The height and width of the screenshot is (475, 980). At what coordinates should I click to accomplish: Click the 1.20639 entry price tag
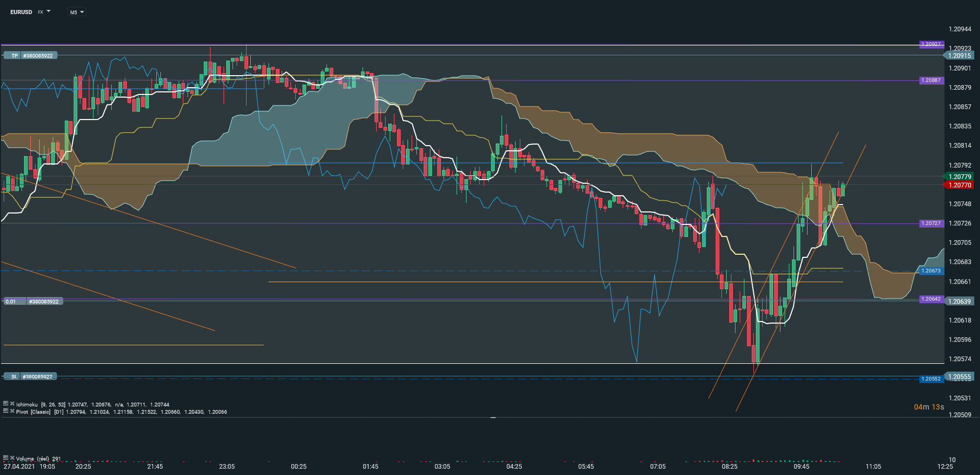pyautogui.click(x=959, y=301)
